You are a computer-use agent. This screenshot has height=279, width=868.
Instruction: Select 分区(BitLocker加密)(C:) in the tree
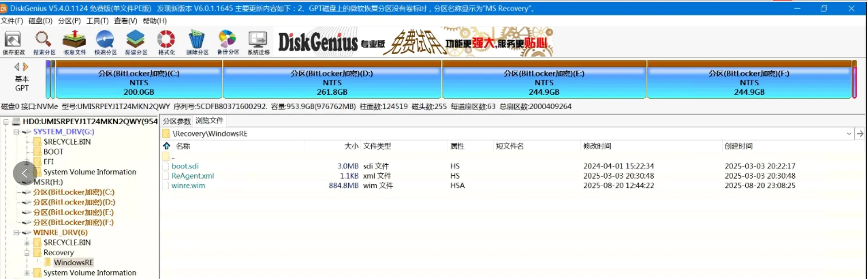(x=74, y=192)
